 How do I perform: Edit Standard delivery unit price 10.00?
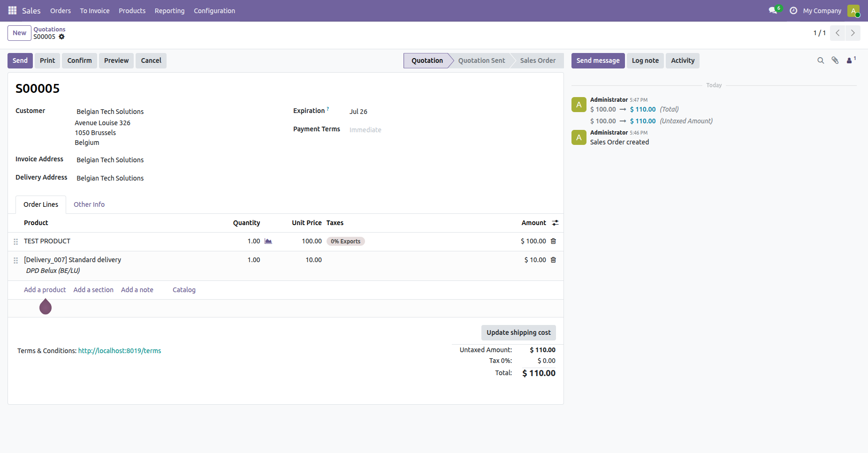click(x=313, y=260)
